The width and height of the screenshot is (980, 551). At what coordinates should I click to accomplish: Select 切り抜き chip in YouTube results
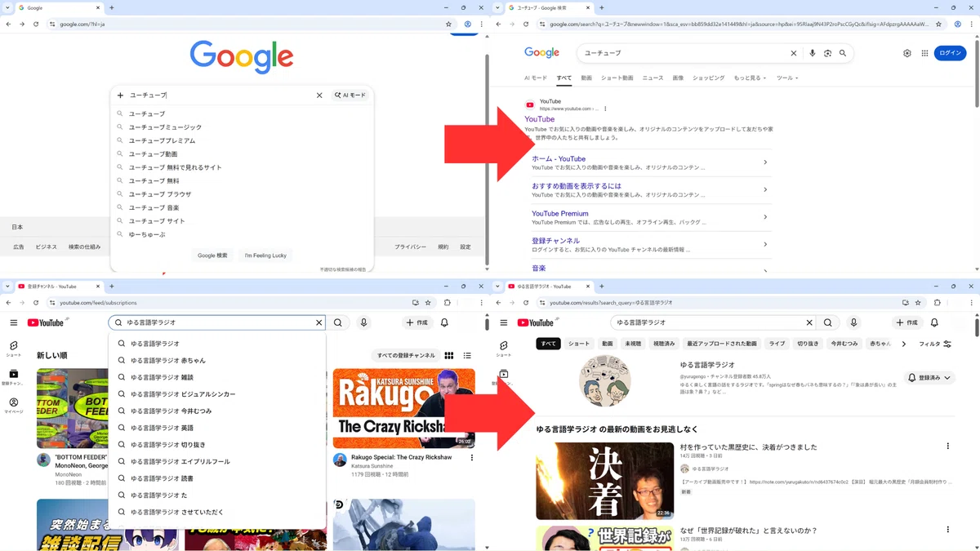tap(808, 344)
